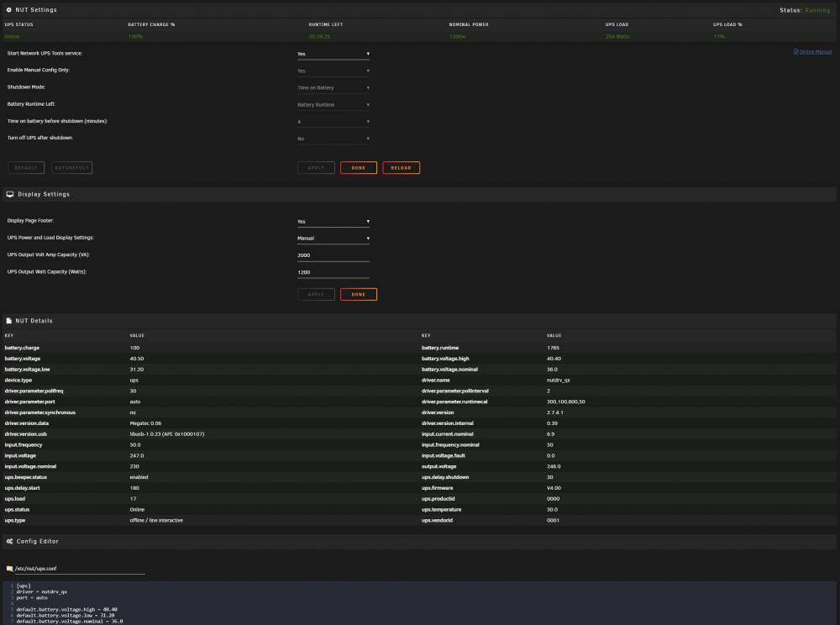Click the NUT Details document icon
The height and width of the screenshot is (625, 840).
coord(8,321)
